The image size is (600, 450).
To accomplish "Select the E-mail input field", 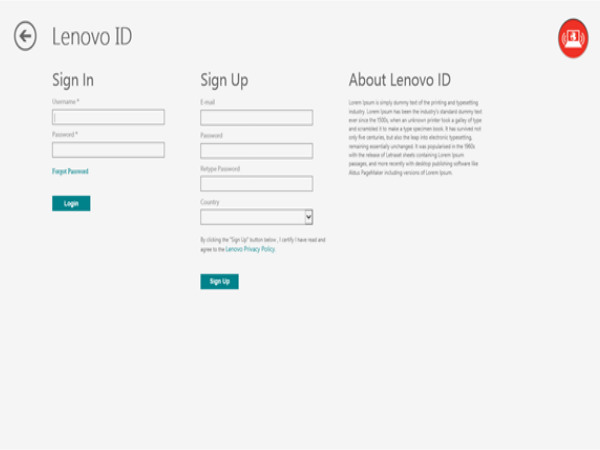I will (x=256, y=117).
